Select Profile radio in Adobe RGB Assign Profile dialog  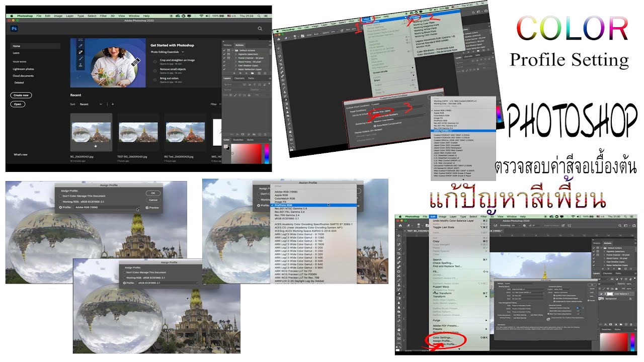[60, 208]
